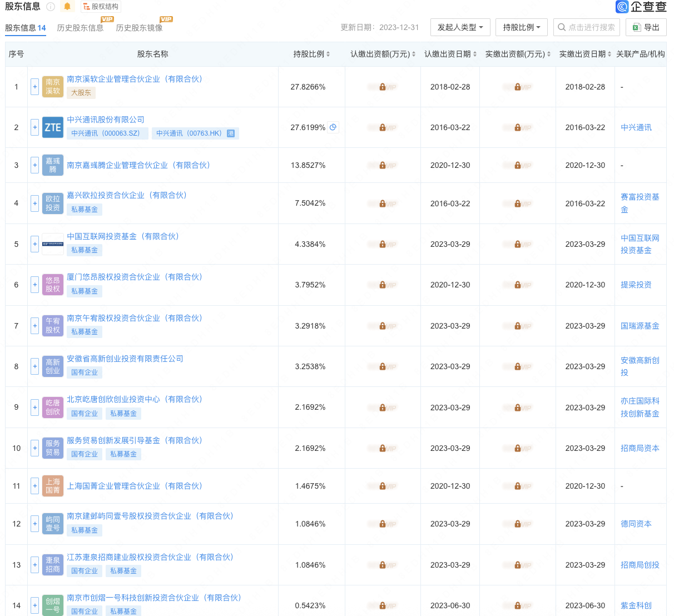
Task: Sort the table by 持股比例 column arrows
Action: coord(330,54)
